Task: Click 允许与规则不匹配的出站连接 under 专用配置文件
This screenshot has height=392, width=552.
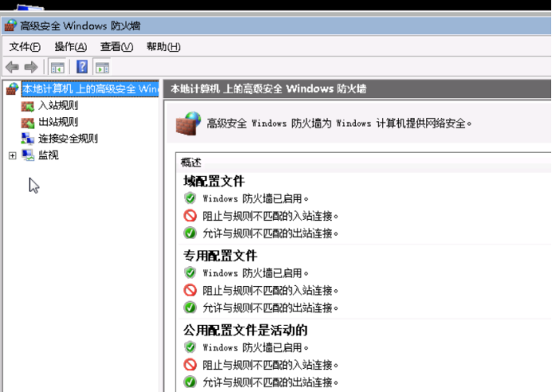Action: [270, 308]
